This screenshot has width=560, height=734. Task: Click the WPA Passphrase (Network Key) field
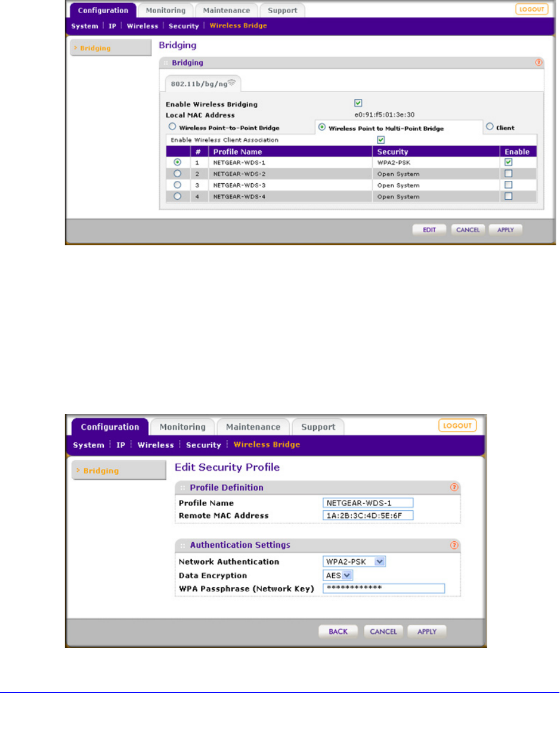(384, 588)
